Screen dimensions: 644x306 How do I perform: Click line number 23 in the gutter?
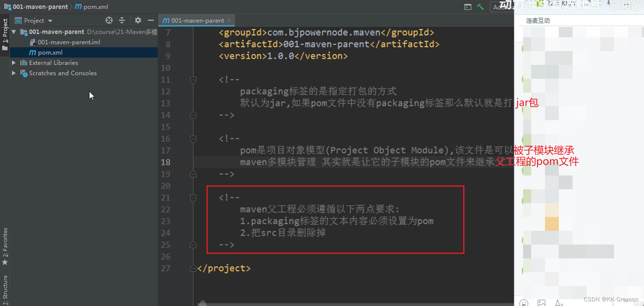(165, 222)
